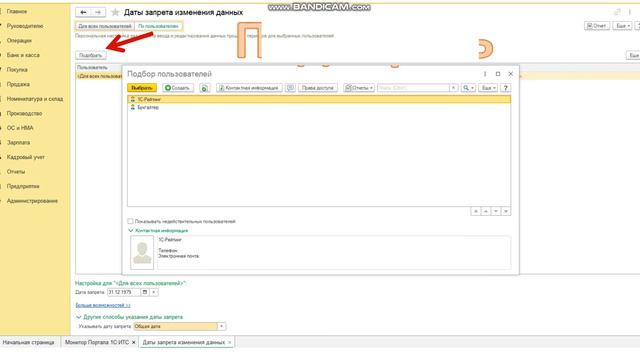Click the Подобрать button
The height and width of the screenshot is (360, 640).
pos(91,55)
